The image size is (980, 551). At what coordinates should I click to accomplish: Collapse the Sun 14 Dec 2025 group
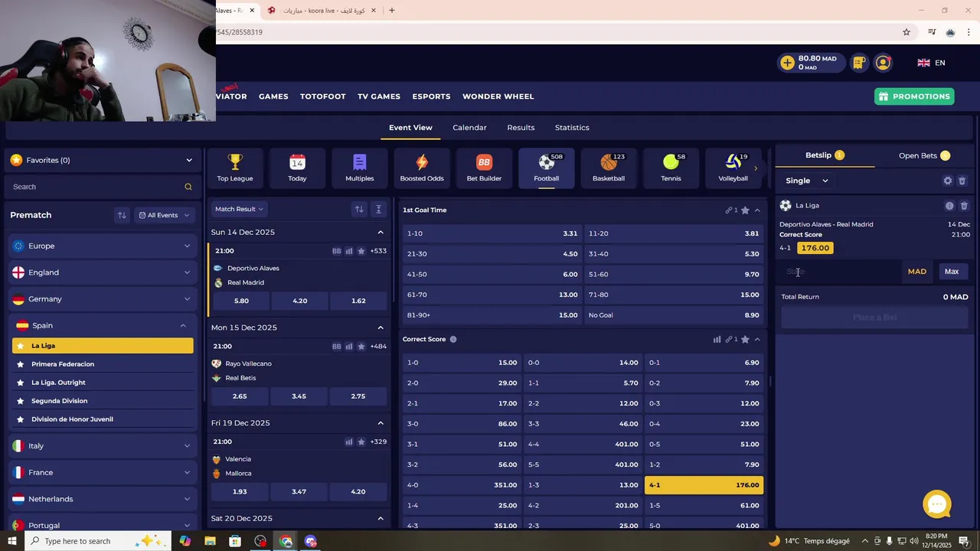tap(381, 232)
